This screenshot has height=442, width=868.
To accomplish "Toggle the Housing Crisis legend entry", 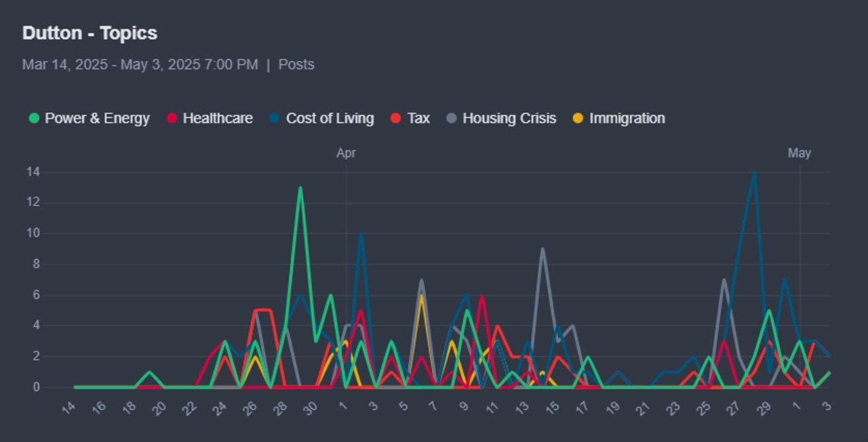I will point(501,118).
